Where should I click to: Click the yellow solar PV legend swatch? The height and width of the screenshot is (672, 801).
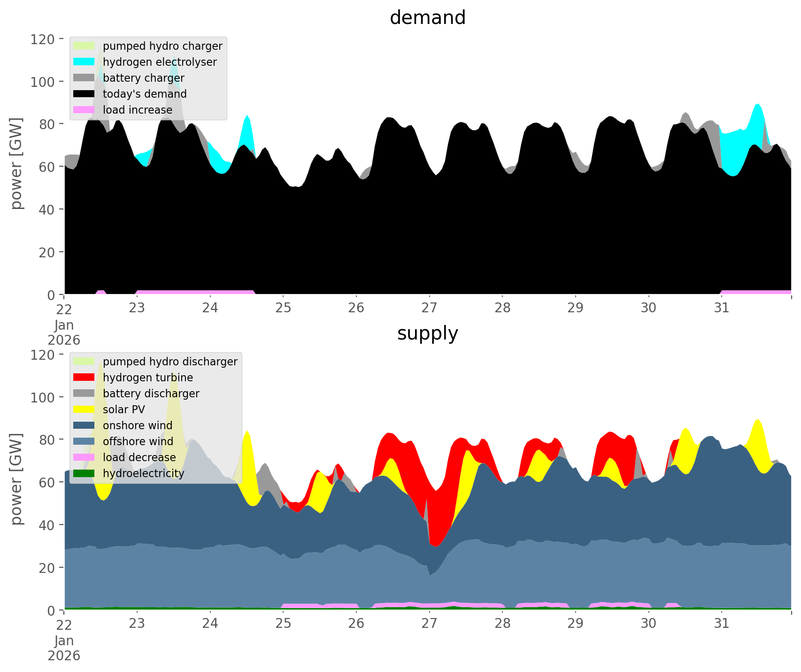tap(84, 409)
